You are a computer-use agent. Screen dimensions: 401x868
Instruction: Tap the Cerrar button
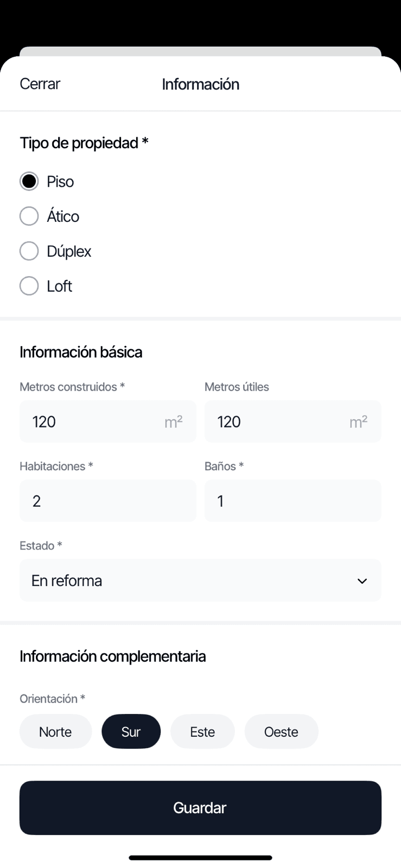click(40, 84)
